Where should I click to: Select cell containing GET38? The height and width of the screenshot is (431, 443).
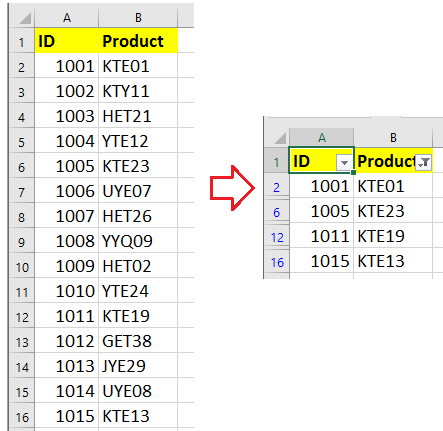pyautogui.click(x=138, y=341)
